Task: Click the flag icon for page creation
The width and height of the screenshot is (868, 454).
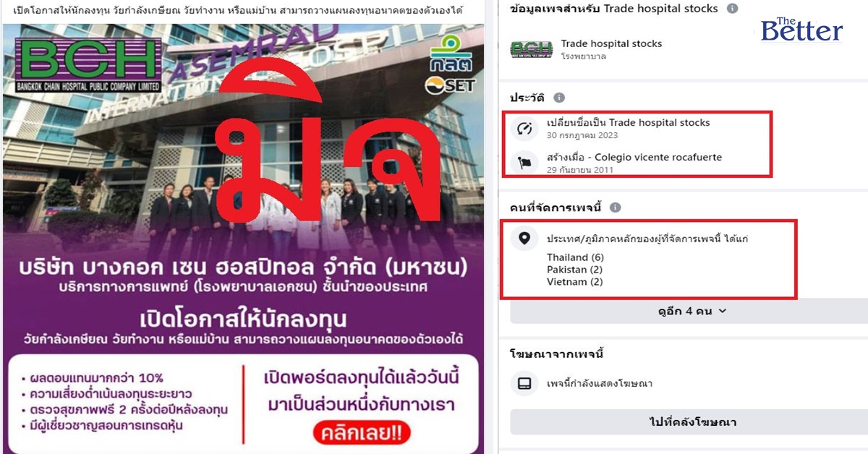Action: tap(526, 163)
